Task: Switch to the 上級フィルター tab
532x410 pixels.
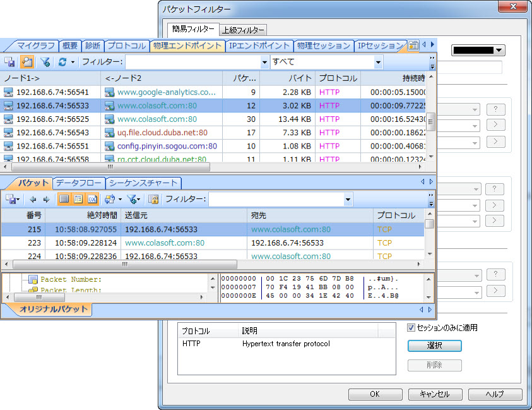Action: (x=243, y=30)
